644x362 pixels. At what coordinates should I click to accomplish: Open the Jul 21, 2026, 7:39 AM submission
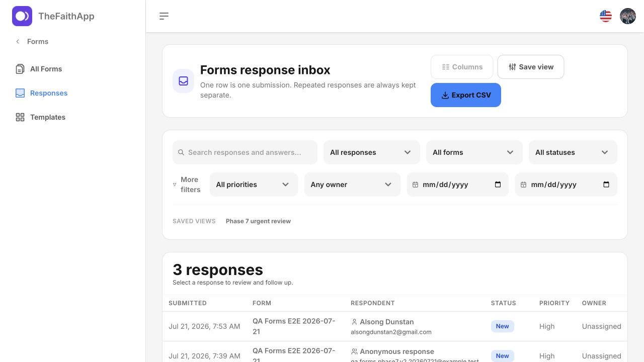[x=204, y=356]
